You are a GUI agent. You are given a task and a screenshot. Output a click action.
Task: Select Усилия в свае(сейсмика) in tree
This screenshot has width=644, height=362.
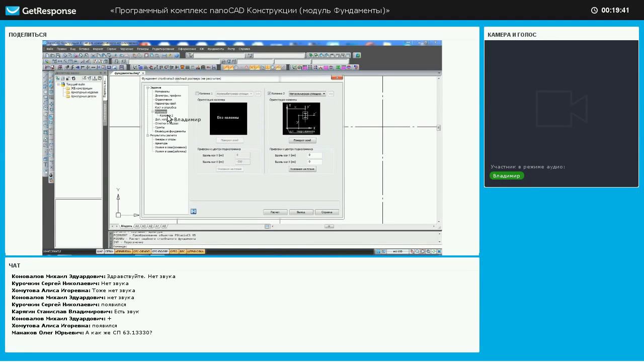point(171,151)
